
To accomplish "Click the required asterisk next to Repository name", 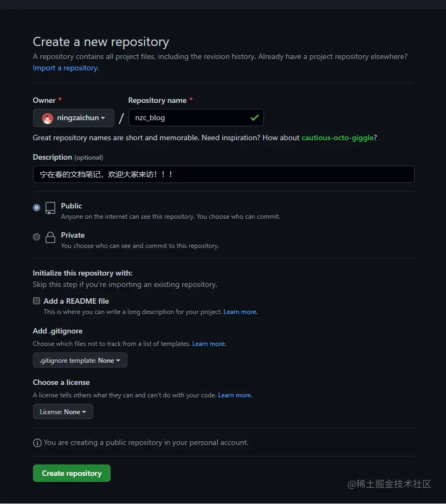I will 191,100.
